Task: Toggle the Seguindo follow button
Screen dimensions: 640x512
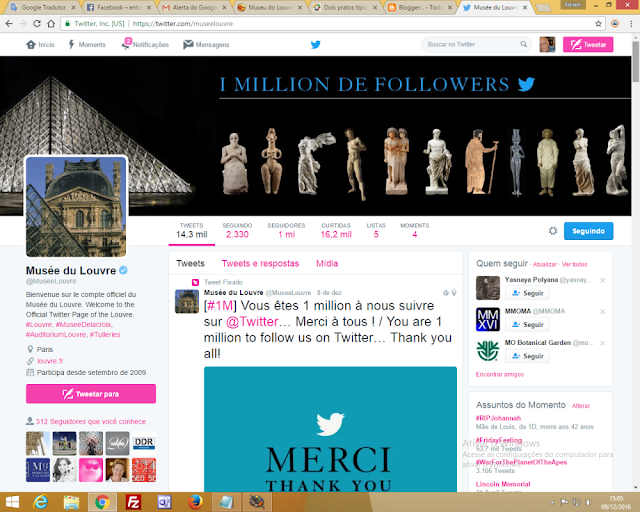Action: [x=588, y=231]
